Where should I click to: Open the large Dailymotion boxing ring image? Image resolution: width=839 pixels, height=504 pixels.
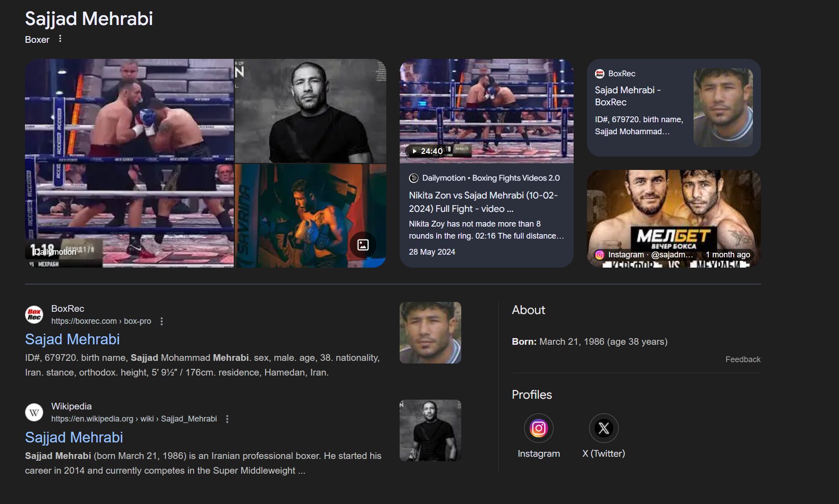click(129, 163)
